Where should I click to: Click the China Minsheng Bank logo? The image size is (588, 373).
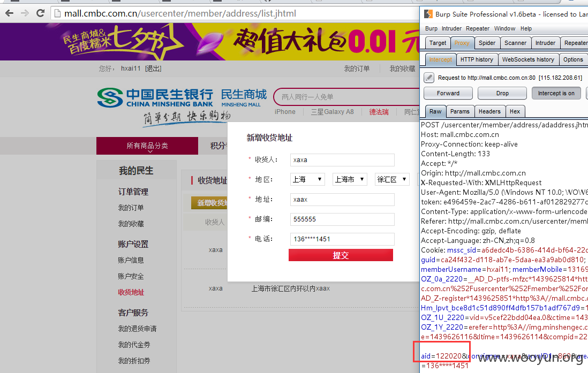point(155,98)
